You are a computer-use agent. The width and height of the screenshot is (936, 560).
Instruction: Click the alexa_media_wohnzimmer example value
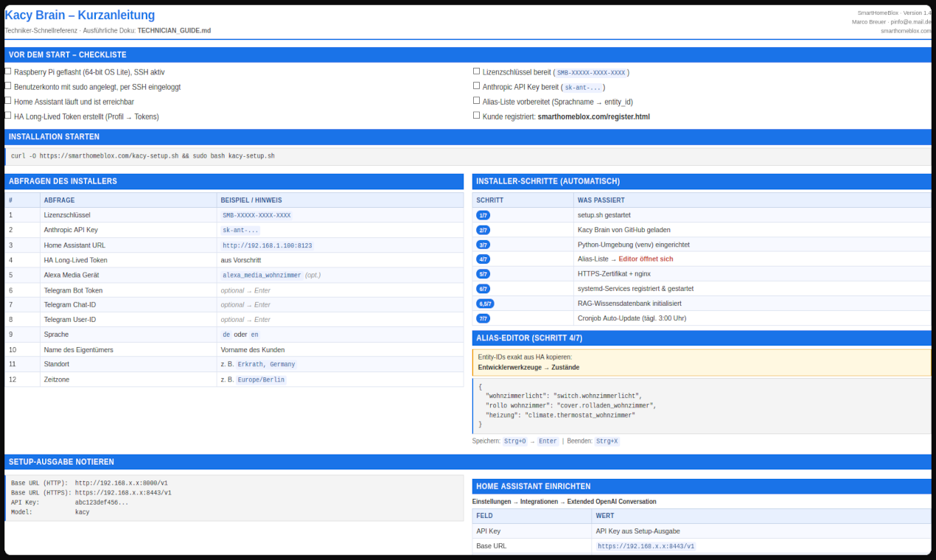(262, 275)
